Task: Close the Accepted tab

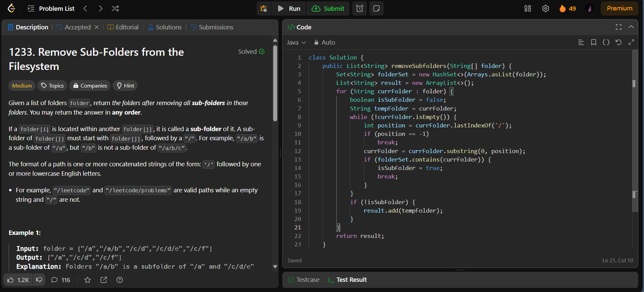Action: tap(96, 27)
